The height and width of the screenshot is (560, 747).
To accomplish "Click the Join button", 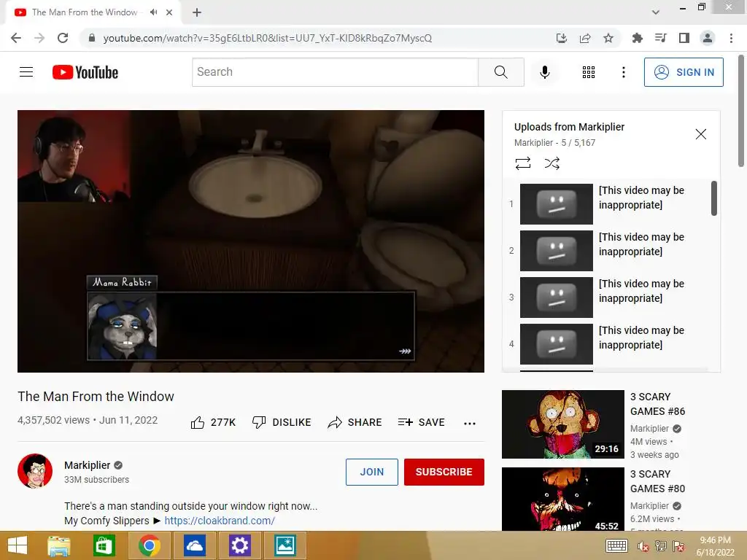I will click(x=371, y=472).
